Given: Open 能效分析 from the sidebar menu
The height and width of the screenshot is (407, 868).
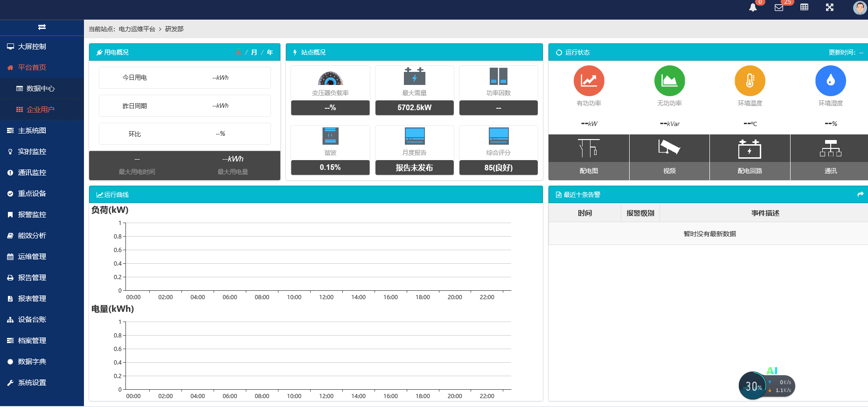Looking at the screenshot, I should point(32,235).
